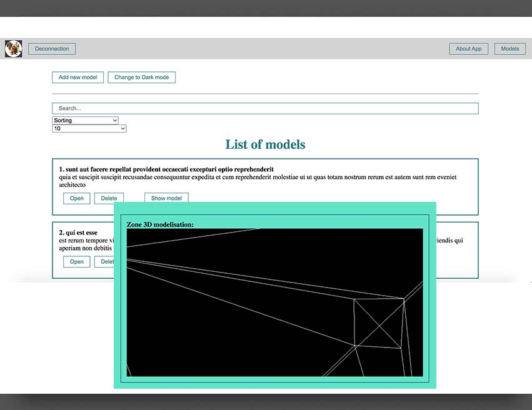Toggle Change to Dark mode
The width and height of the screenshot is (532, 410).
pyautogui.click(x=141, y=77)
